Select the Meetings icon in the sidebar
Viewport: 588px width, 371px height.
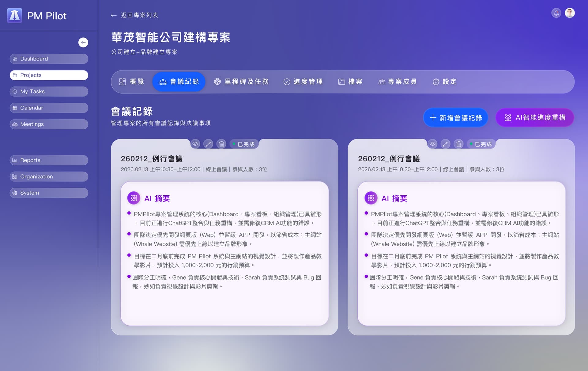click(x=14, y=124)
